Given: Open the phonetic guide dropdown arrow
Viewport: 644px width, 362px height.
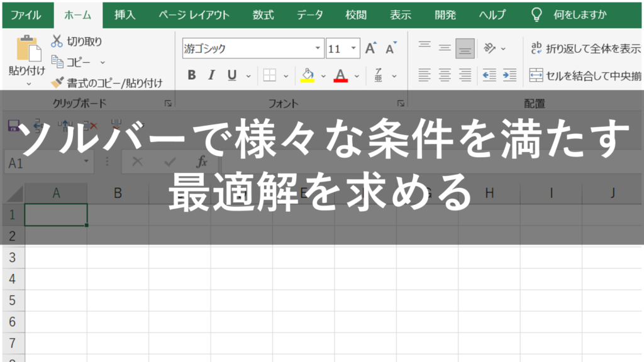Looking at the screenshot, I should 394,76.
